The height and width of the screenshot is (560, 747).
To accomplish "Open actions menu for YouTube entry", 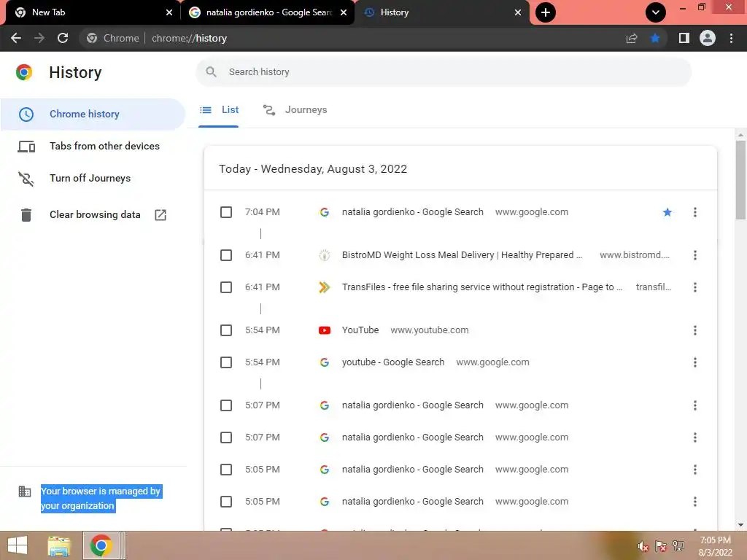I will pyautogui.click(x=695, y=330).
